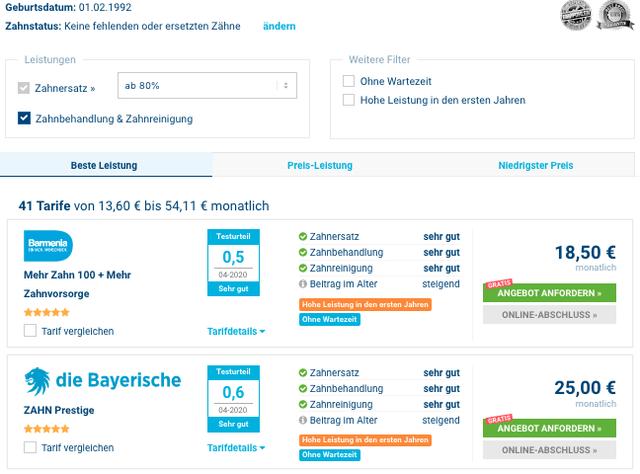Click the 25,00 € price
640x474 pixels.
pyautogui.click(x=585, y=387)
